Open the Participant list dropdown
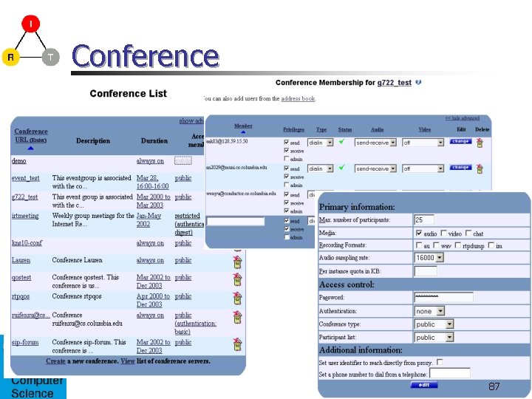532x399 pixels. (434, 338)
